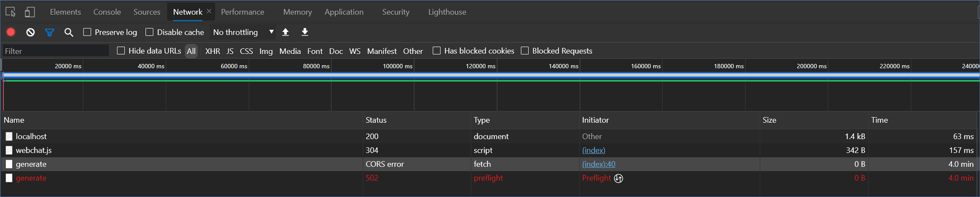The image size is (980, 197).
Task: Select the webchat.js request row
Action: 489,150
